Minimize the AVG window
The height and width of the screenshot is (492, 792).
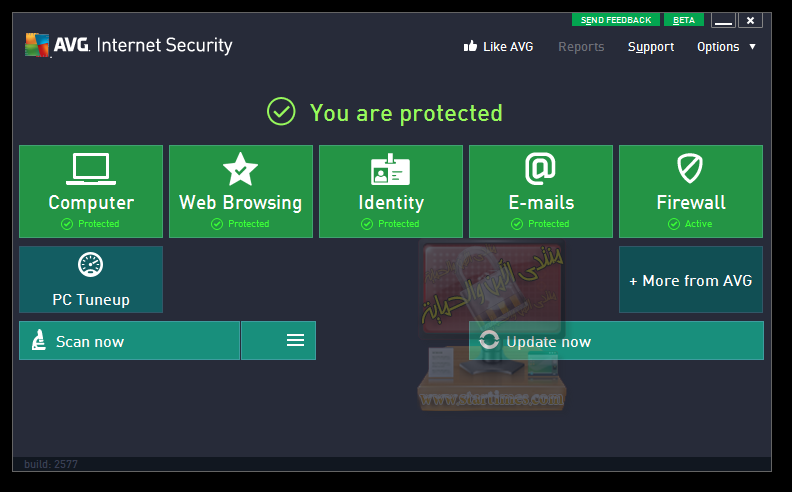click(723, 20)
